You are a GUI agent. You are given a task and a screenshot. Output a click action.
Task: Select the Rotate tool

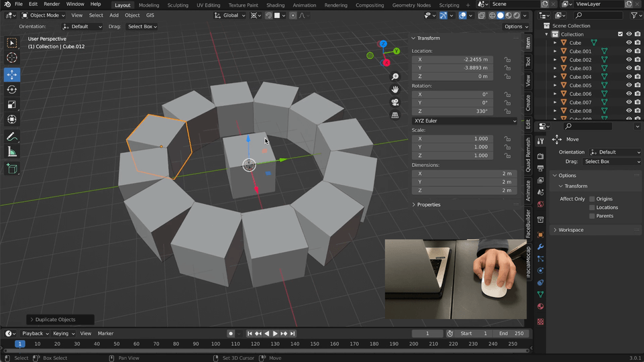[x=12, y=90]
